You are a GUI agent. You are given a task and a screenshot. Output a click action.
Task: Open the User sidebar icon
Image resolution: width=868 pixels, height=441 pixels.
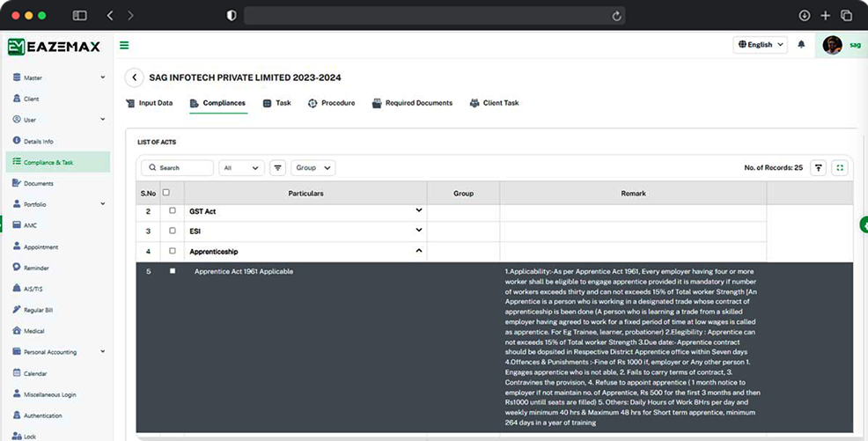pos(17,120)
